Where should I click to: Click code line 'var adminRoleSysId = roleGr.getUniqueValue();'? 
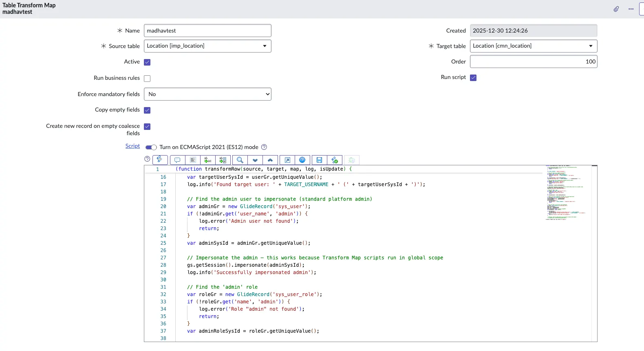tap(253, 331)
